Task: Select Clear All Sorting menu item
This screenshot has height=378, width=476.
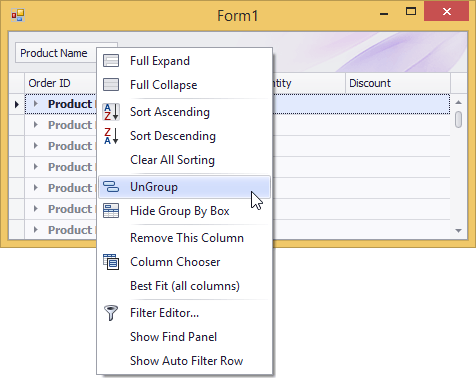Action: click(172, 160)
